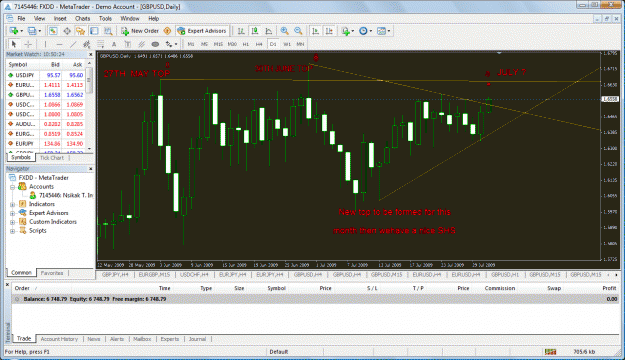Switch to bar chart icon
This screenshot has width=625, height=360.
[241, 31]
